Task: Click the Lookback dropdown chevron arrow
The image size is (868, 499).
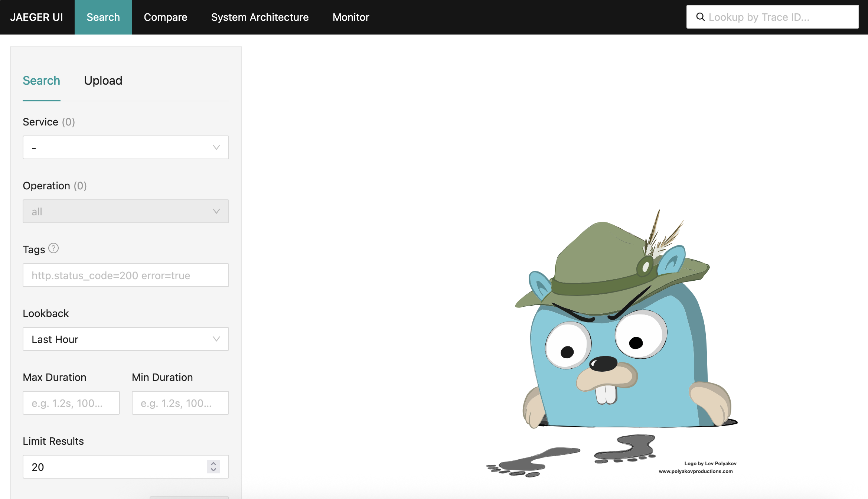Action: 216,339
